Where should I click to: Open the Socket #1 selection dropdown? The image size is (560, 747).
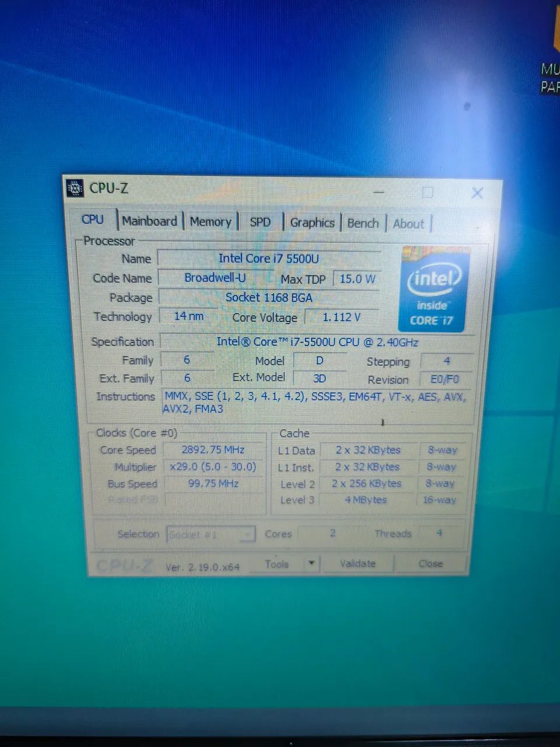pyautogui.click(x=211, y=534)
